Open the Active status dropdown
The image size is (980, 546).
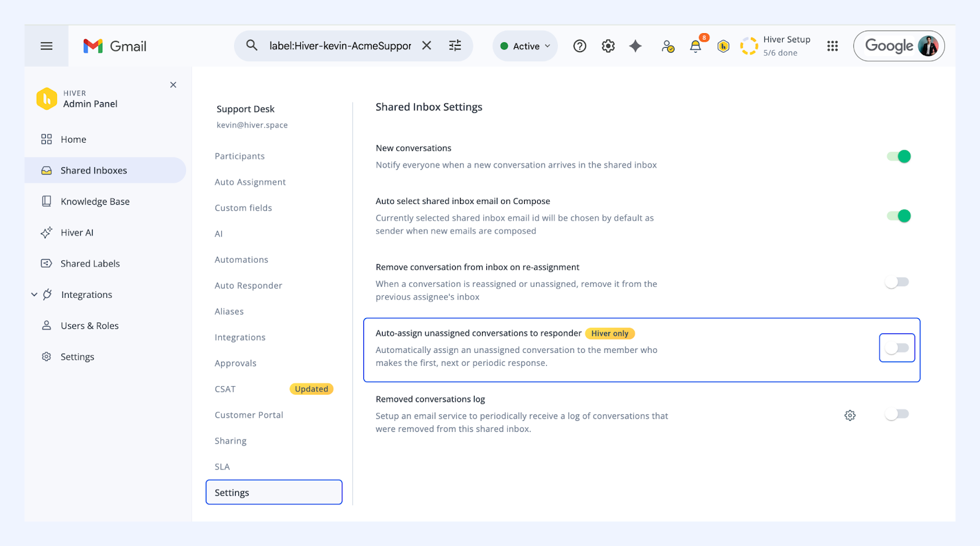[526, 46]
